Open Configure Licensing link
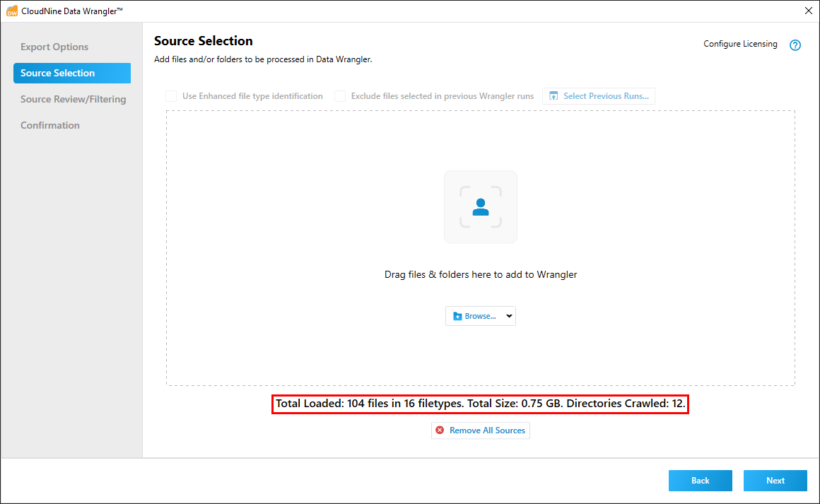This screenshot has width=820, height=504. pyautogui.click(x=740, y=44)
